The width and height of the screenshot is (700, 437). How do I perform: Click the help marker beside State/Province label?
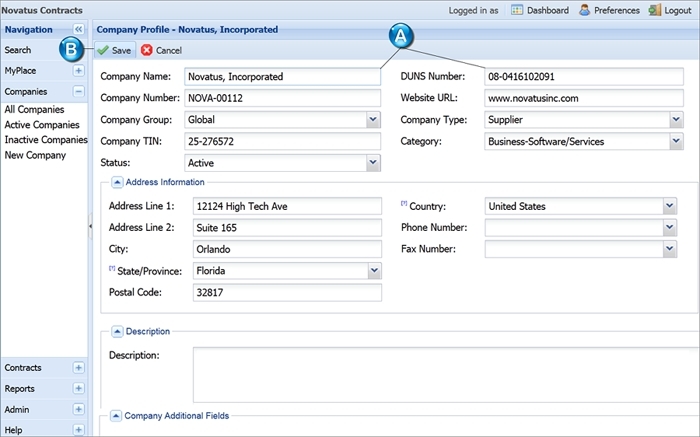coord(112,268)
